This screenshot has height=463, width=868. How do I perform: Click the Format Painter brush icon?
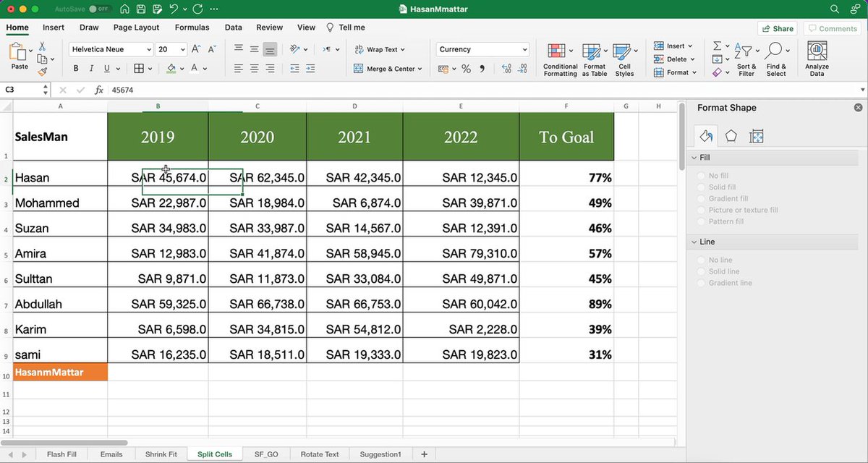point(42,71)
